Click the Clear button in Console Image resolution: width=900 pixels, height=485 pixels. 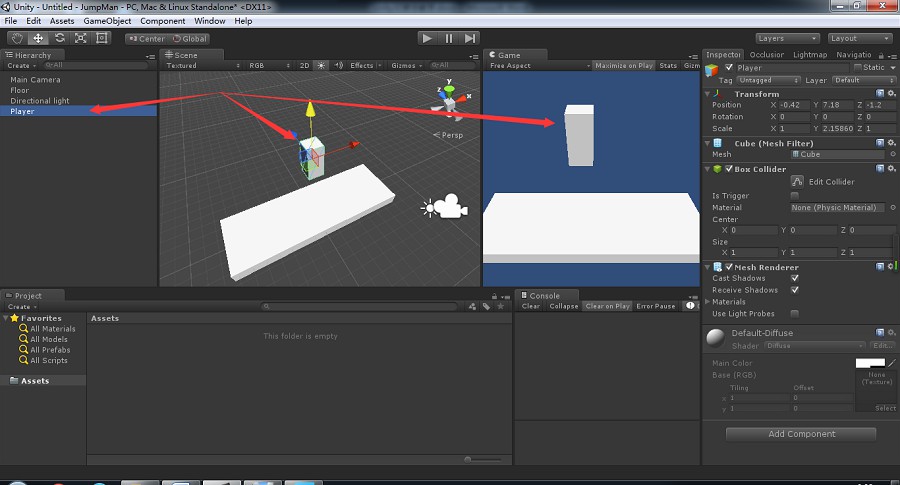point(531,306)
